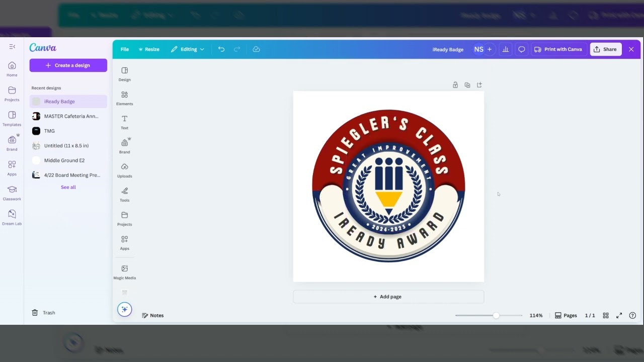Open Dream Lab
This screenshot has width=644, height=362.
pyautogui.click(x=12, y=218)
